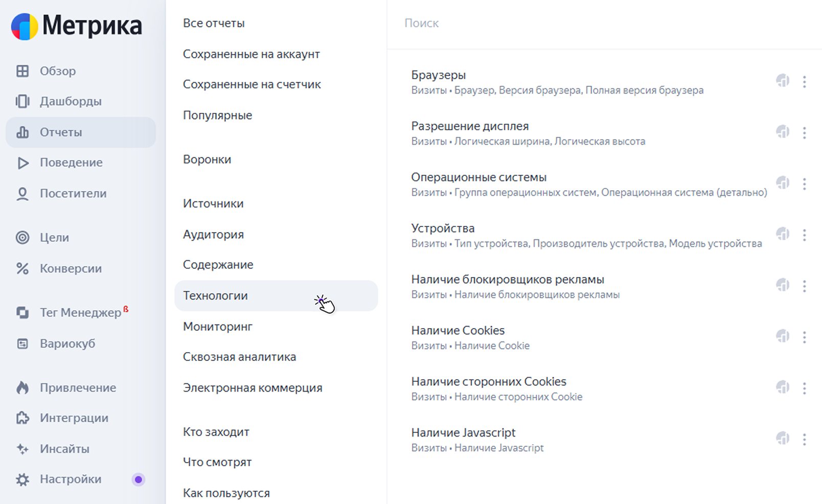Image resolution: width=822 pixels, height=504 pixels.
Task: Open Цели target icon
Action: (x=22, y=237)
